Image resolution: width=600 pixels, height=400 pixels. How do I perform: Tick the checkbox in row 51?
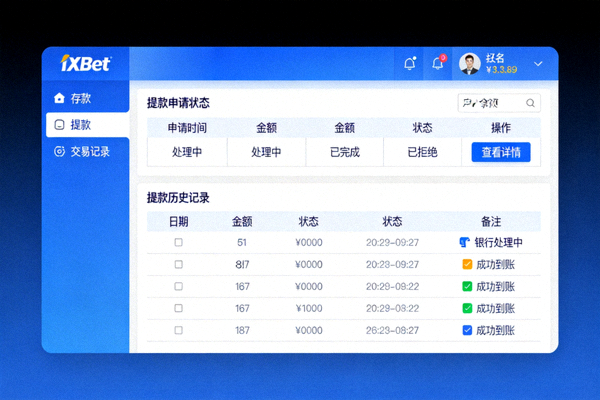coord(178,242)
